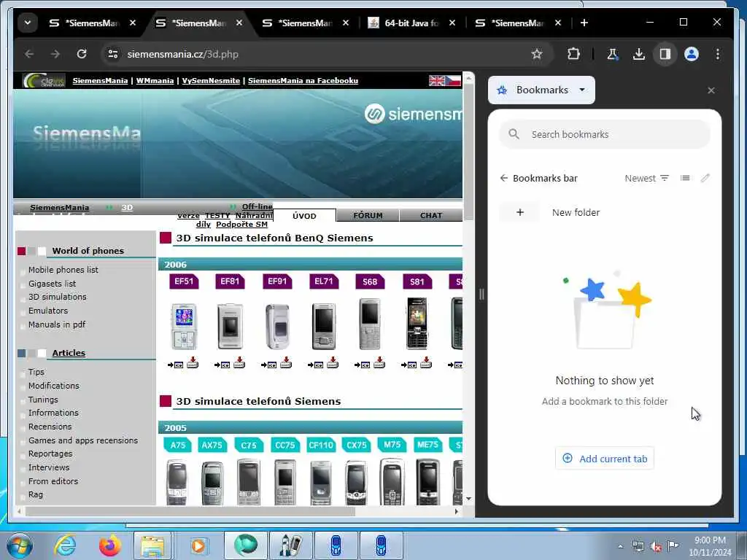
Task: Click the launch arrow icon under EF81
Action: (x=222, y=365)
